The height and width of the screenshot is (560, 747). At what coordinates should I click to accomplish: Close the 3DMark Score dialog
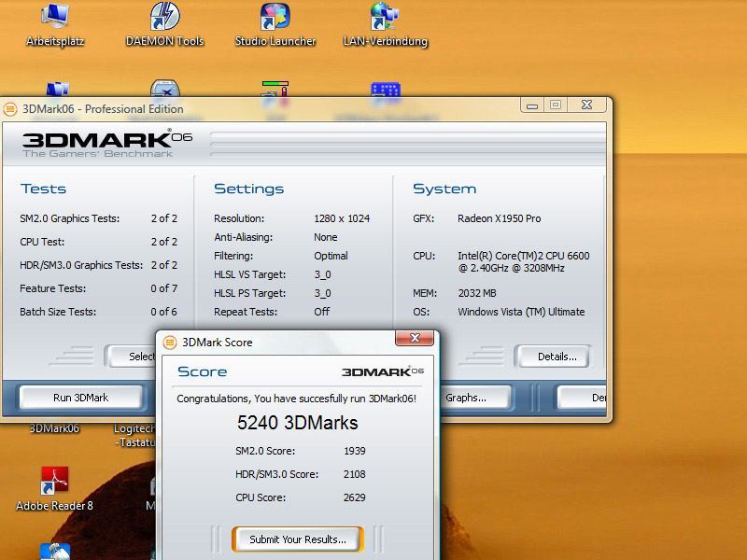[415, 338]
